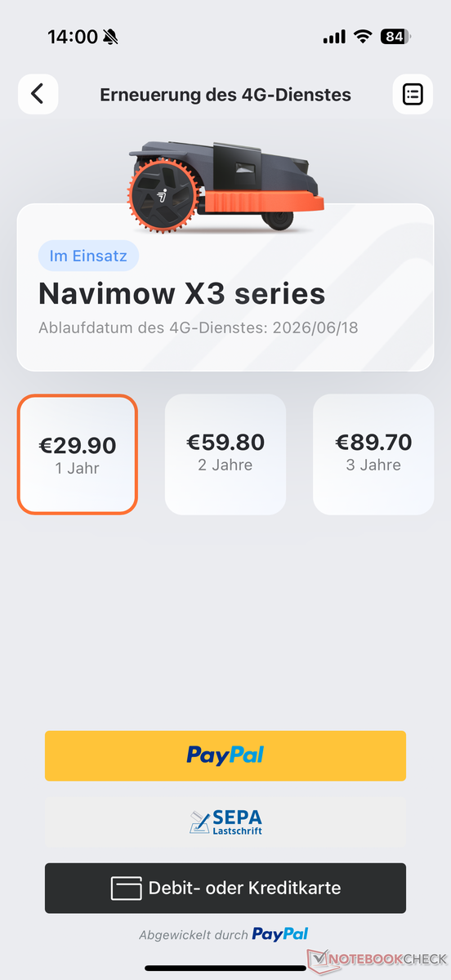Select Debit- oder Kreditkarte payment
The width and height of the screenshot is (451, 980).
coord(225,888)
